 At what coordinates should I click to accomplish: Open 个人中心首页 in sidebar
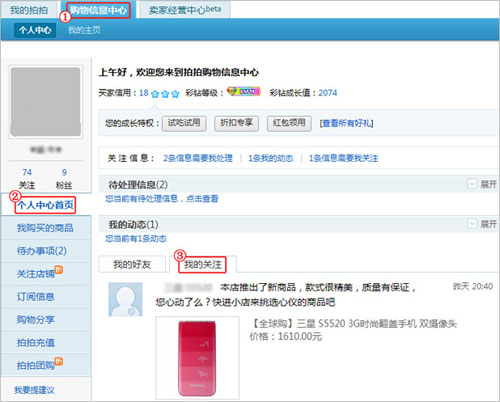(46, 205)
